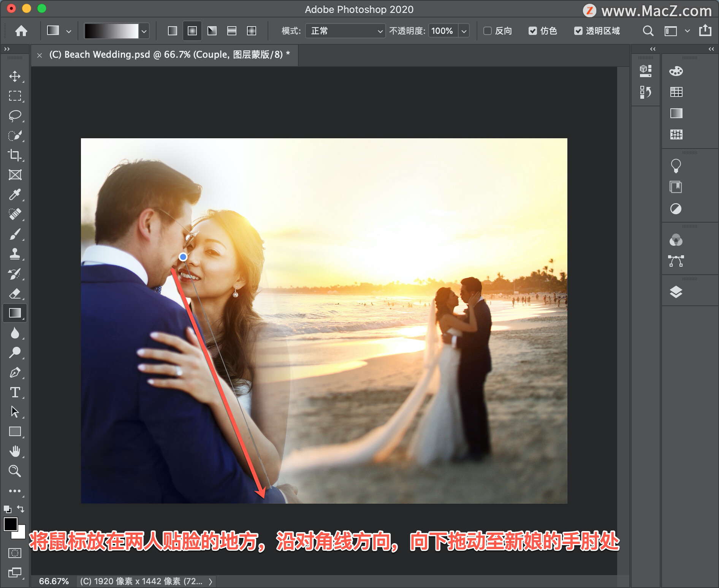
Task: Select the Zoom tool in toolbar
Action: (x=15, y=471)
